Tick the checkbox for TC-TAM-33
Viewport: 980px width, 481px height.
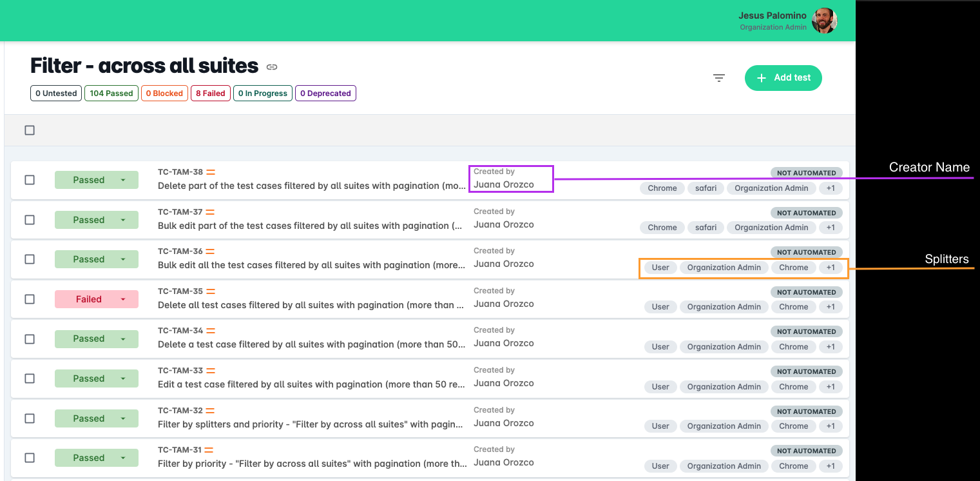point(30,378)
